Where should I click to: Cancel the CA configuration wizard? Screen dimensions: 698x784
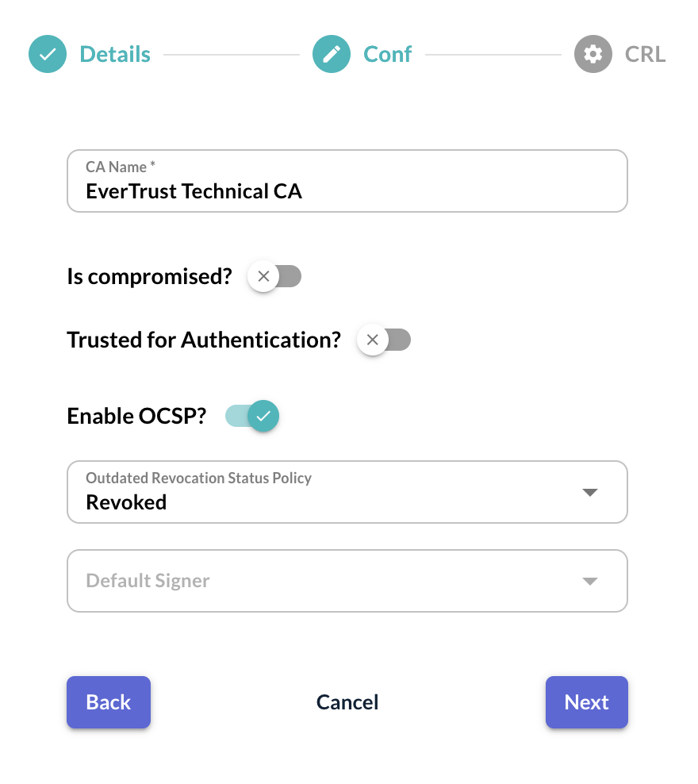(x=347, y=702)
